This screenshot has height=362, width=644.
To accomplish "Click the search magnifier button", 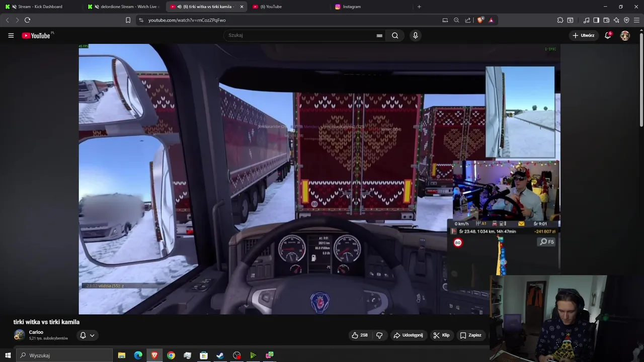I will (x=395, y=36).
